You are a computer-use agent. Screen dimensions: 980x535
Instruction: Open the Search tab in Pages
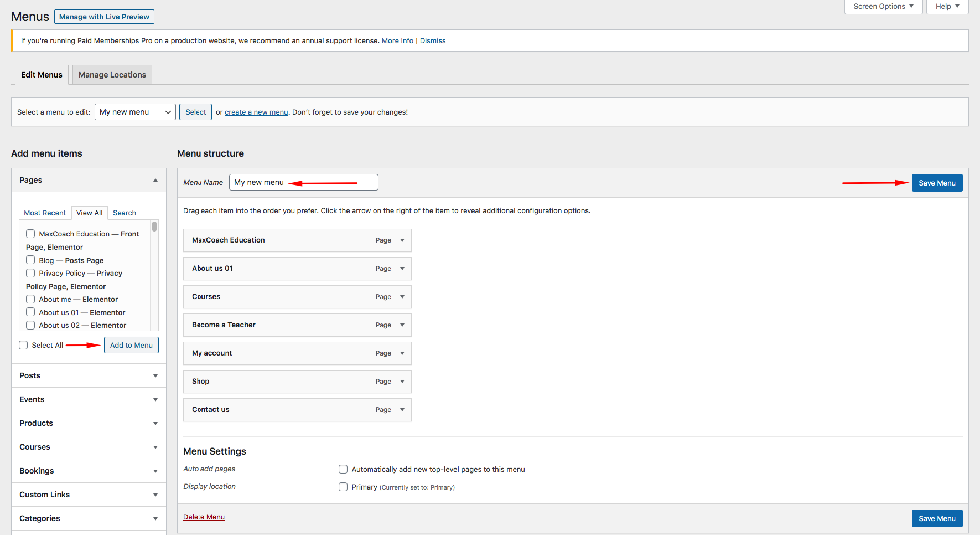pos(125,213)
